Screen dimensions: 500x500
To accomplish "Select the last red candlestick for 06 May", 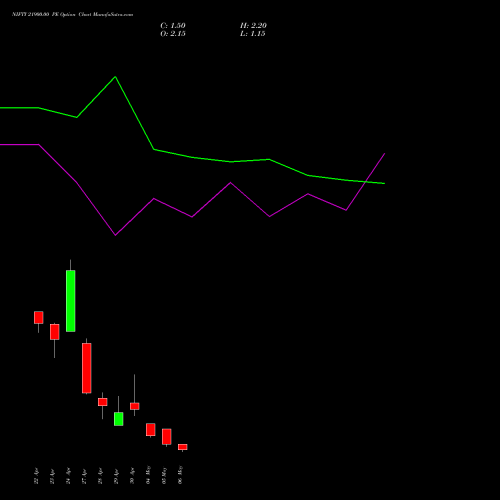I will pos(183,447).
